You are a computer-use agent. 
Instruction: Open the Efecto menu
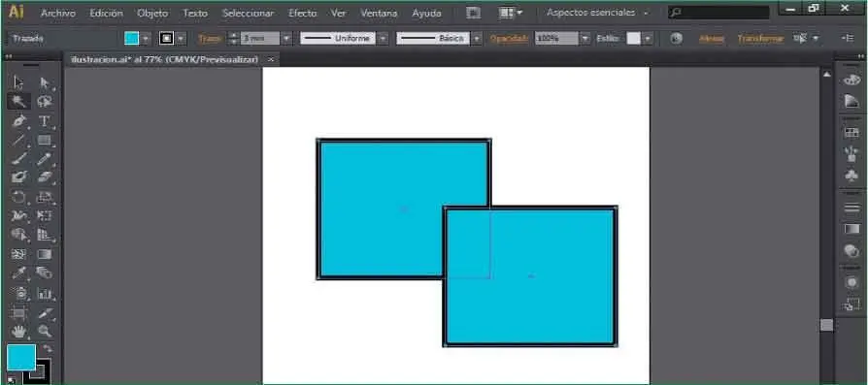click(x=302, y=13)
